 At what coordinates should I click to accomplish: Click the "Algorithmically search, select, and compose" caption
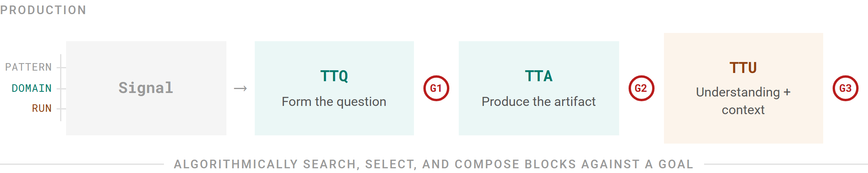click(x=434, y=164)
